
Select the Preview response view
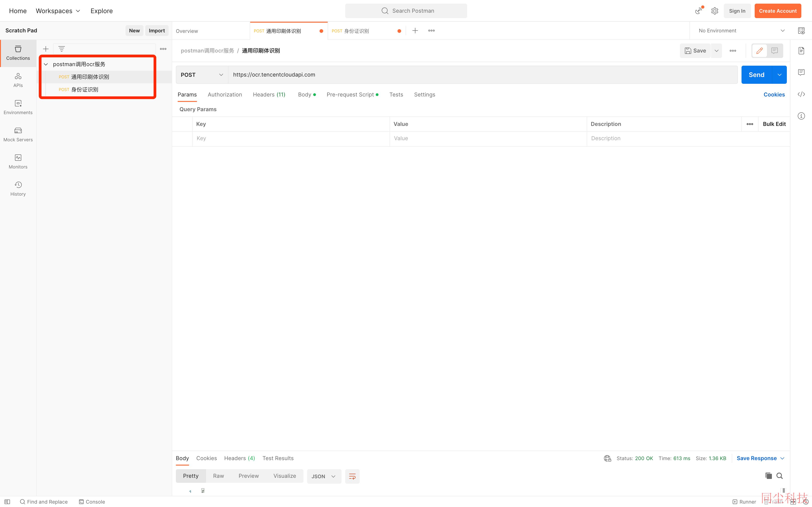(x=249, y=476)
